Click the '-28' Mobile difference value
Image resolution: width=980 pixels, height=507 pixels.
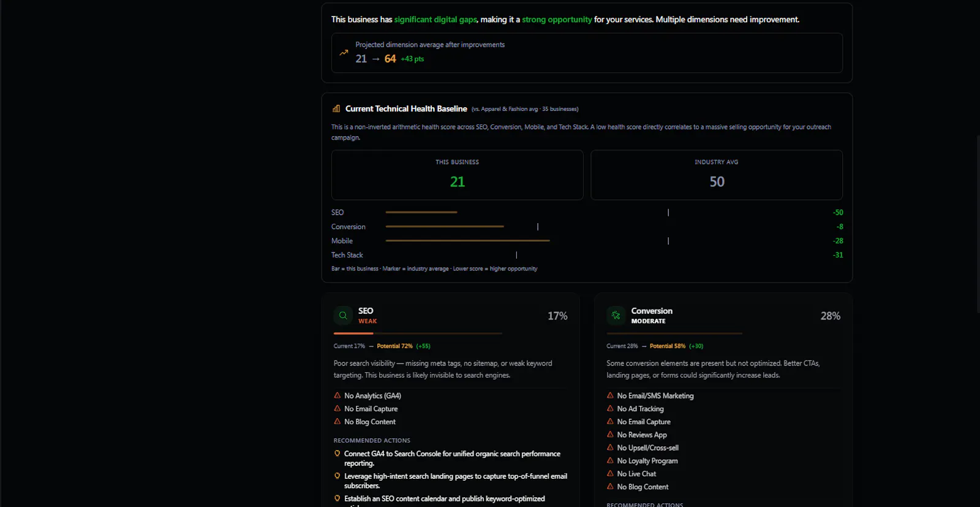click(x=838, y=241)
